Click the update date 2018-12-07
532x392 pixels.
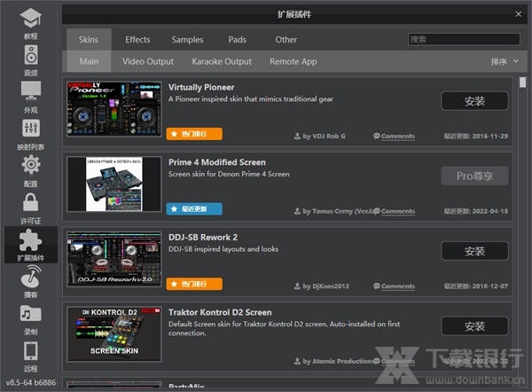click(490, 286)
